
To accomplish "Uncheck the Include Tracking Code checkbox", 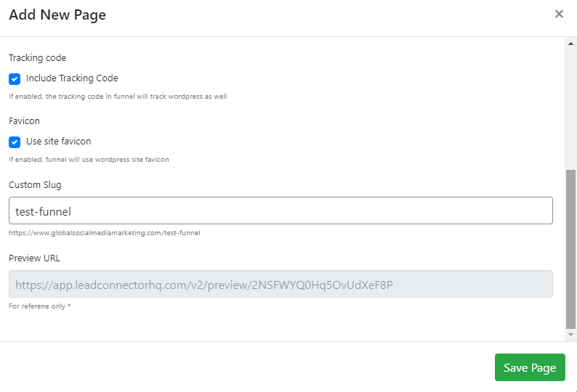I will point(15,78).
